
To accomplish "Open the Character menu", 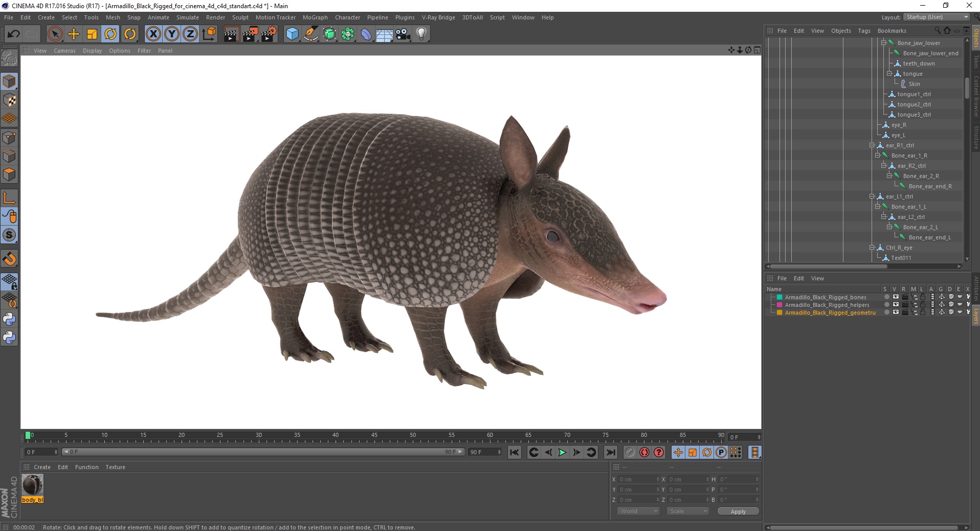I will click(x=347, y=17).
